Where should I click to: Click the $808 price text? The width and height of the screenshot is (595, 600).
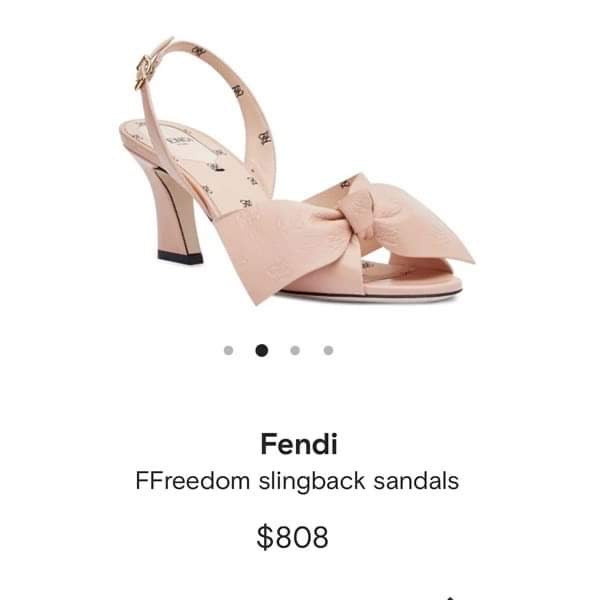tap(292, 537)
